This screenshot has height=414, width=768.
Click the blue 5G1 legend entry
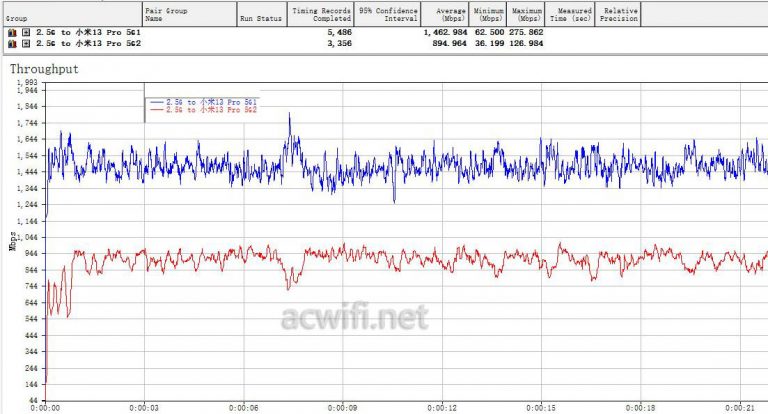click(203, 102)
